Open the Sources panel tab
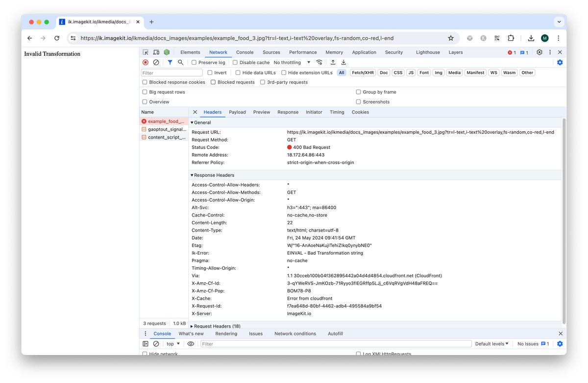The height and width of the screenshot is (383, 588). point(271,52)
